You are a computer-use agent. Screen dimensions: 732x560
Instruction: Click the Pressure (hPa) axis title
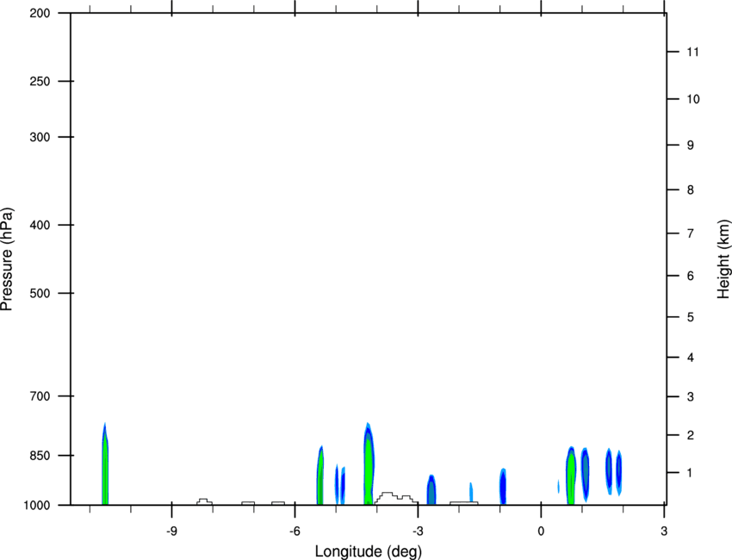(7, 259)
